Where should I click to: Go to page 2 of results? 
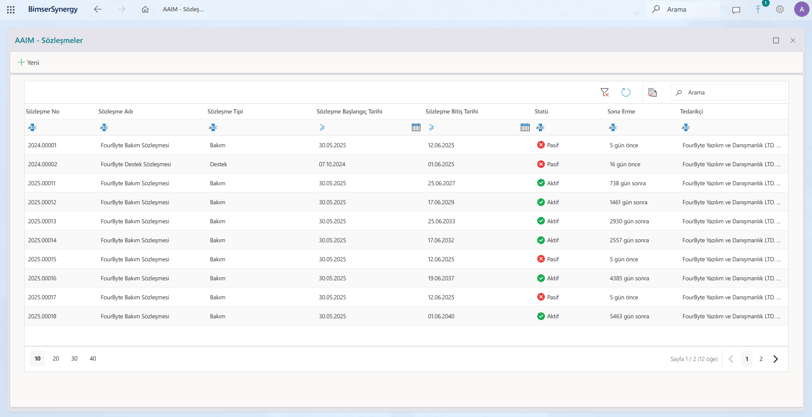[x=761, y=359]
